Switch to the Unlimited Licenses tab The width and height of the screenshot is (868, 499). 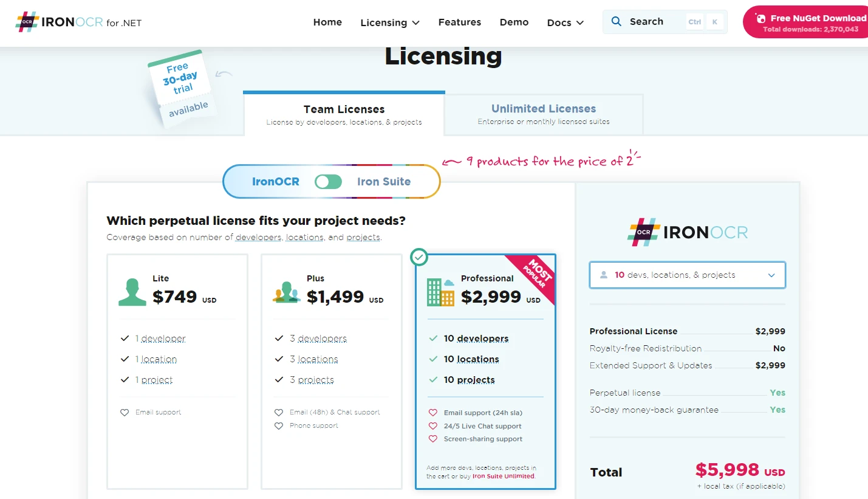point(543,114)
